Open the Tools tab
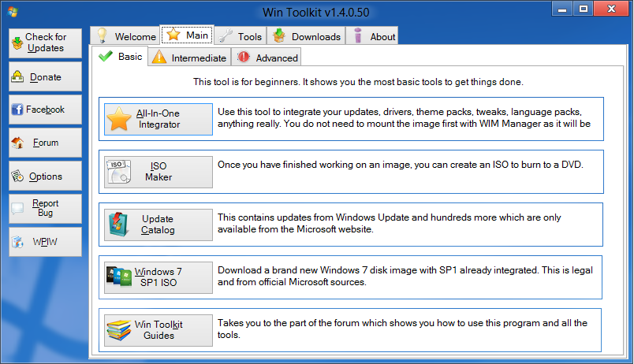The width and height of the screenshot is (634, 364). [241, 36]
